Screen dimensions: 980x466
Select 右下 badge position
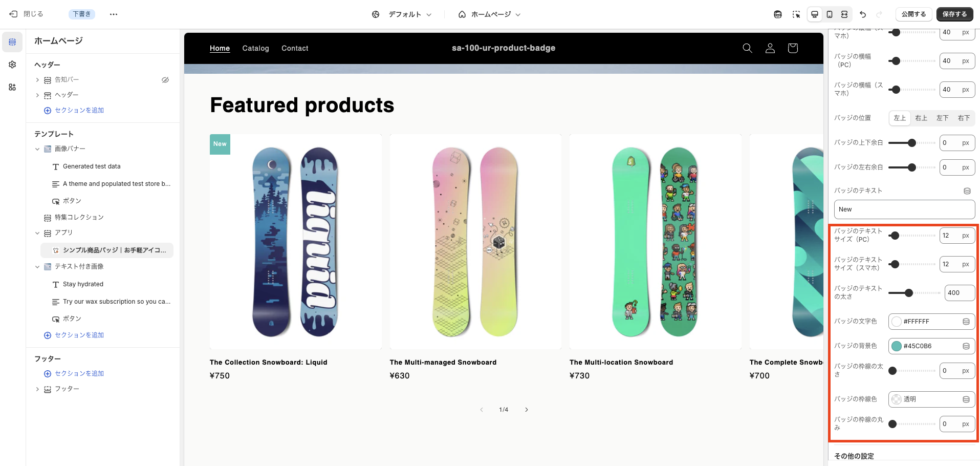964,118
